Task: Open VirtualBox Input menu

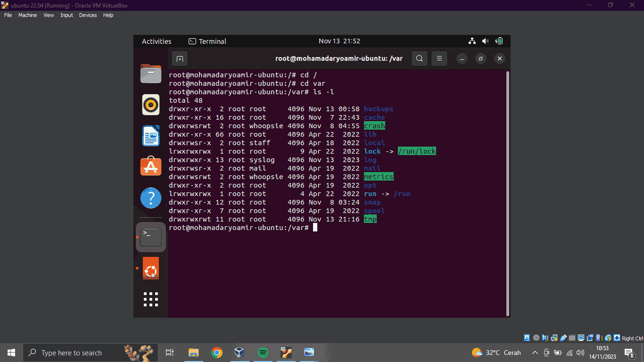Action: (x=66, y=15)
